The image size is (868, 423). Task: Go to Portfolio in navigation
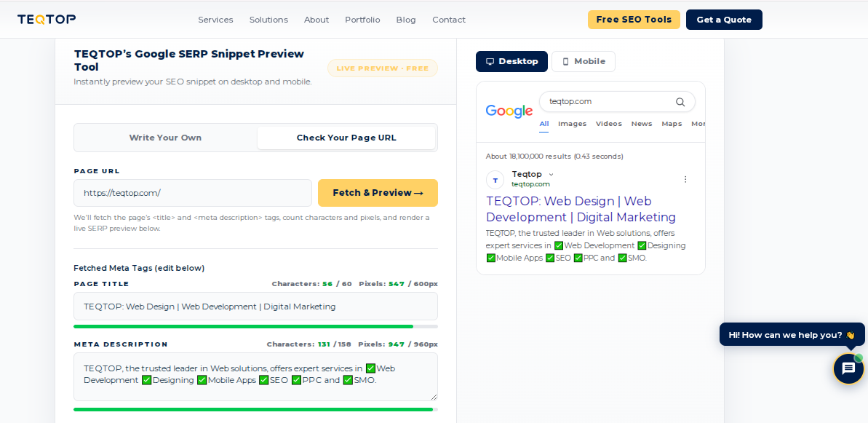point(362,20)
